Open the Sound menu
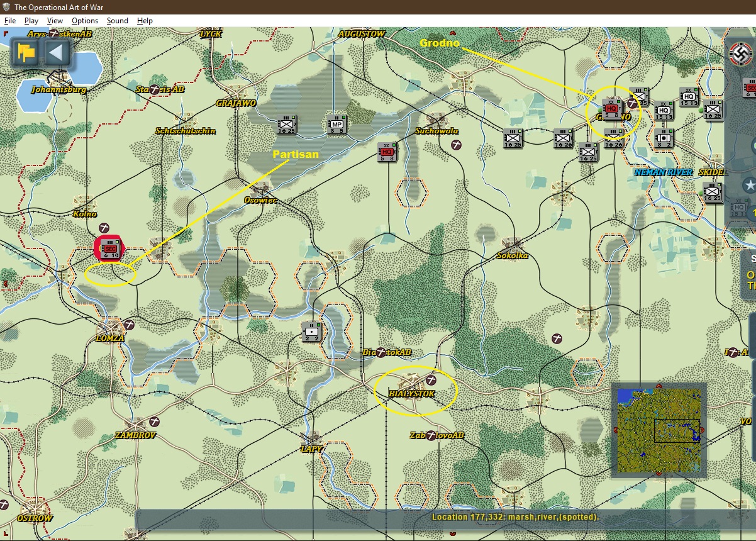 (117, 21)
